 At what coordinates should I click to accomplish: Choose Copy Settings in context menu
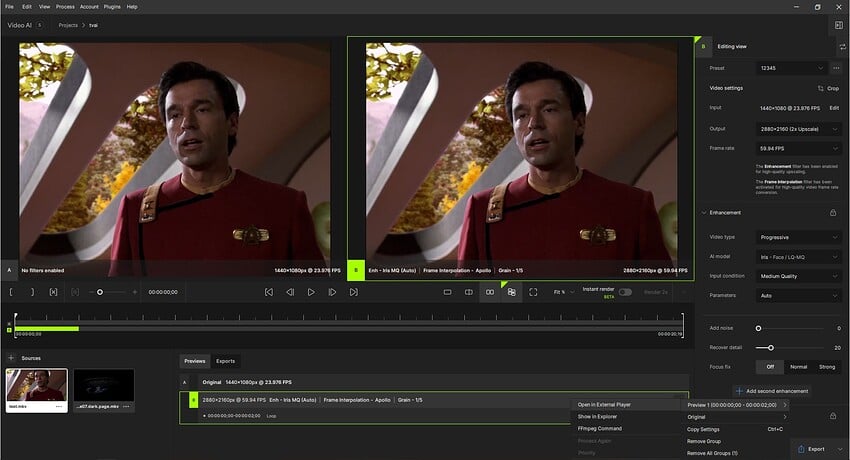point(736,429)
